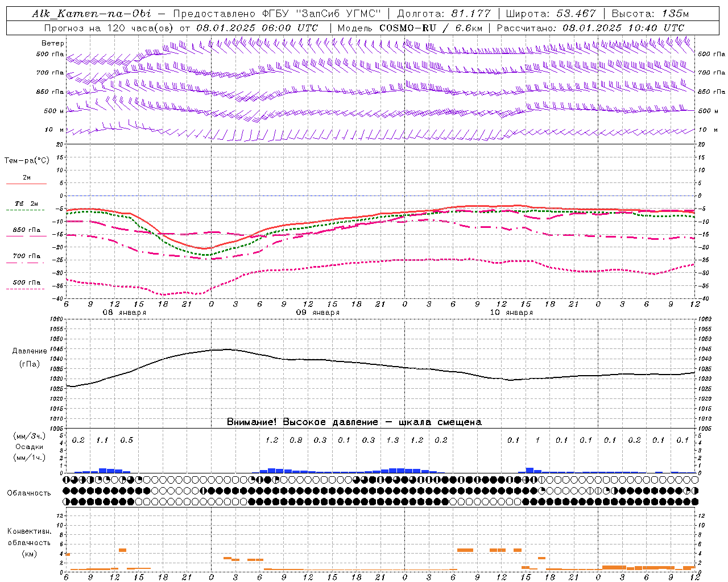Viewport: 728px width, 582px height.
Task: Click the Долгота: 81.177 value
Action: click(444, 14)
